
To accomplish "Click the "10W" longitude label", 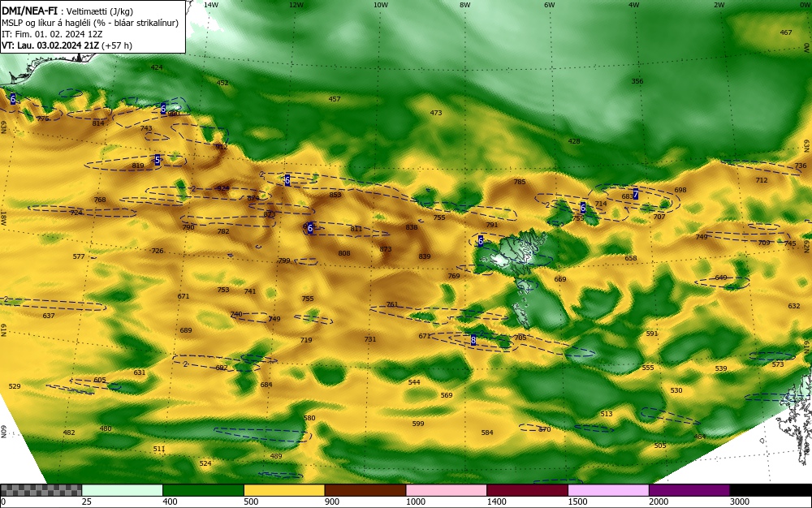I will tap(381, 5).
